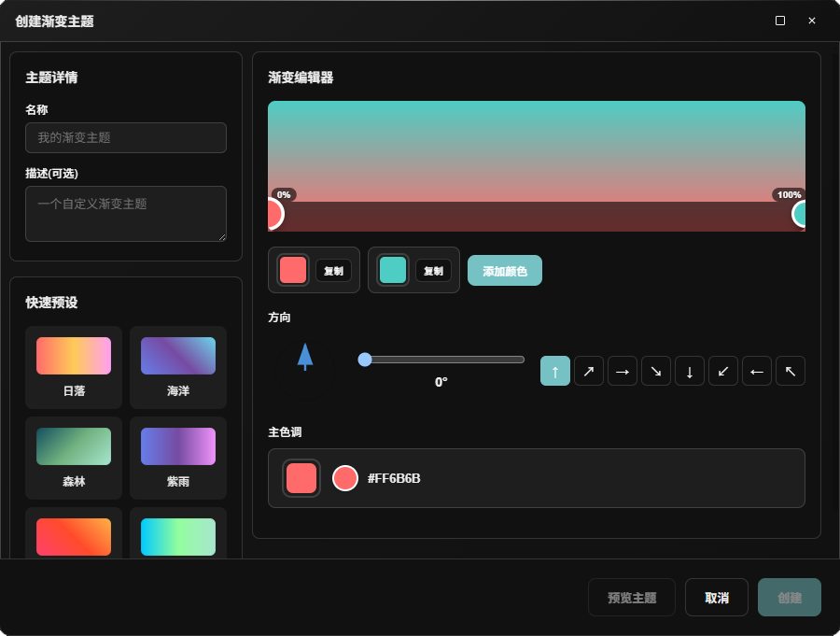This screenshot has height=636, width=840.
Task: Open the teal color stop swatch
Action: pos(393,270)
